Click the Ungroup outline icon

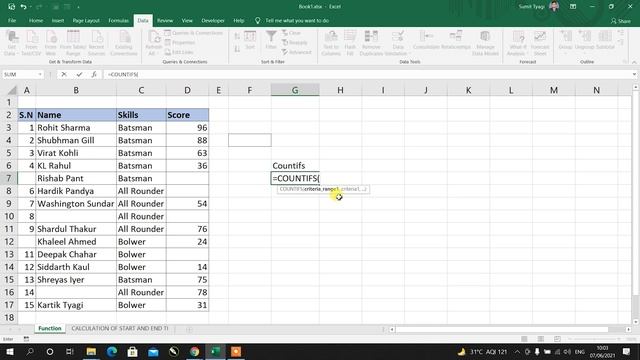pos(584,37)
